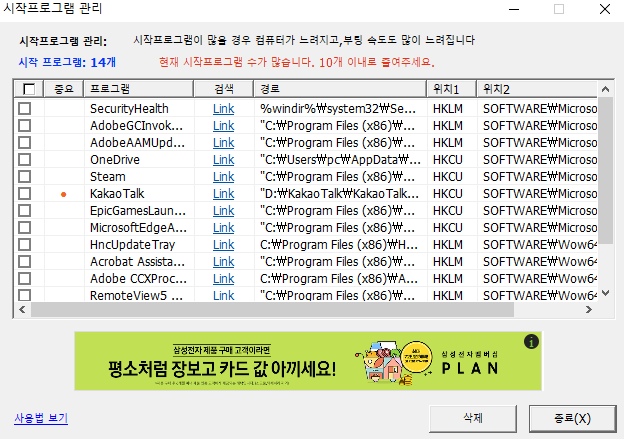Open the search Link for SecurityHealth
This screenshot has width=624, height=439.
point(224,109)
